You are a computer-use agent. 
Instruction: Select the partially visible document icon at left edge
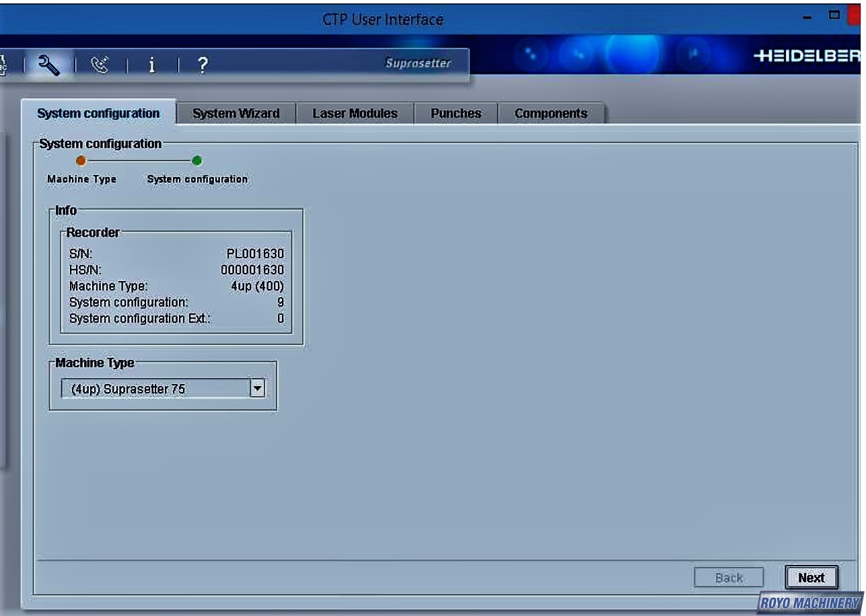[4, 65]
